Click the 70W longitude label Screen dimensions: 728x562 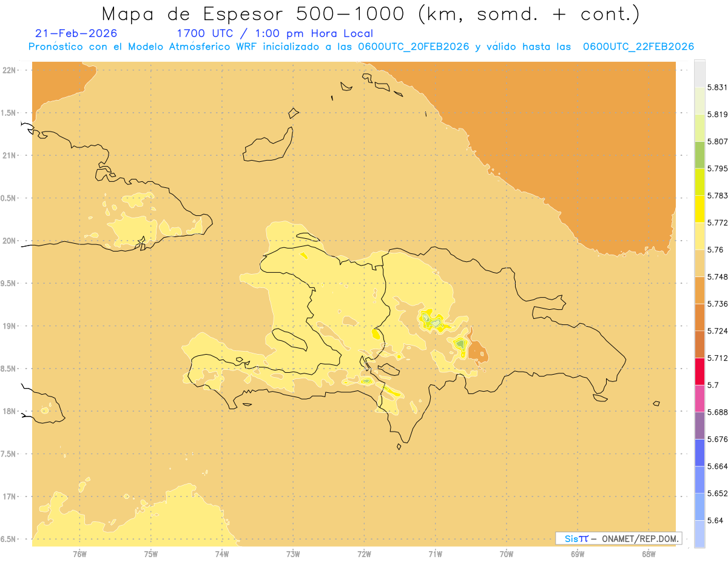click(507, 554)
